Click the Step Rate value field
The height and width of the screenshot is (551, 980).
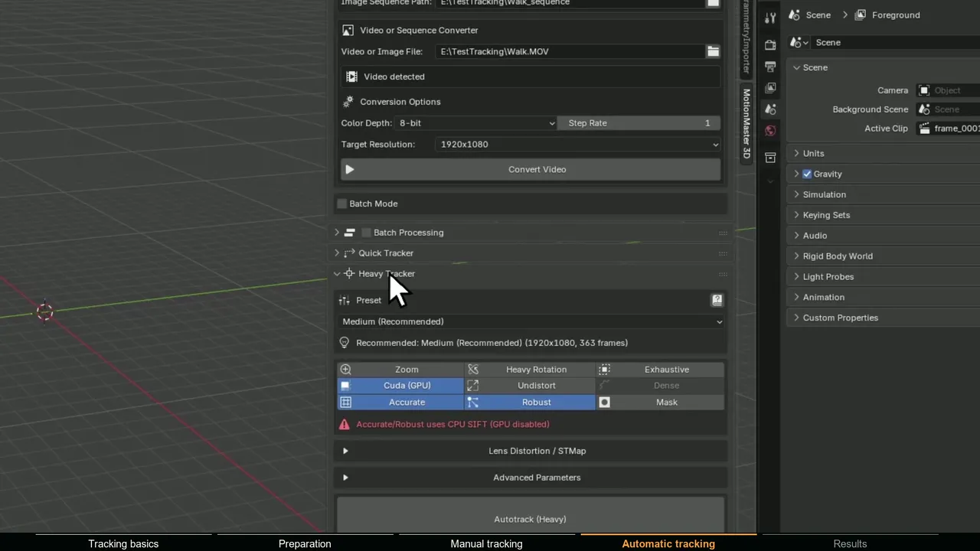[639, 122]
